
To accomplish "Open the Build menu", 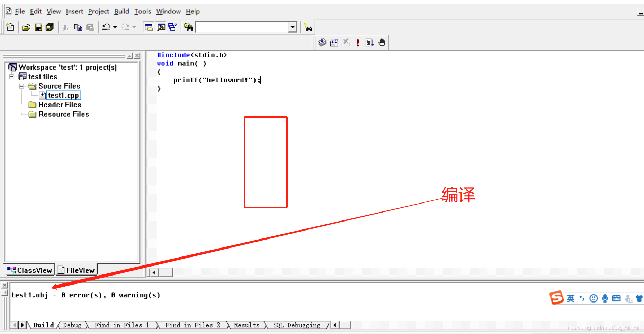I will pyautogui.click(x=122, y=11).
